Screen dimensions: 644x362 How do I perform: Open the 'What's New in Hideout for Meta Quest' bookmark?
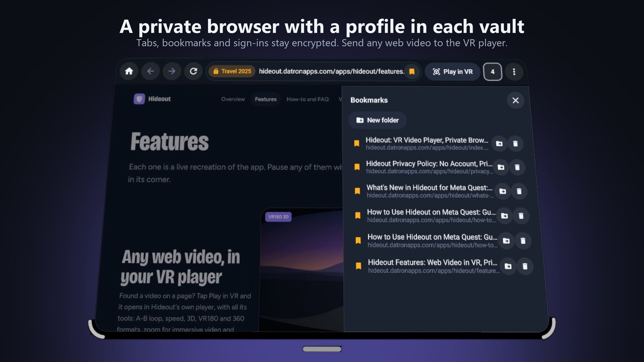424,191
